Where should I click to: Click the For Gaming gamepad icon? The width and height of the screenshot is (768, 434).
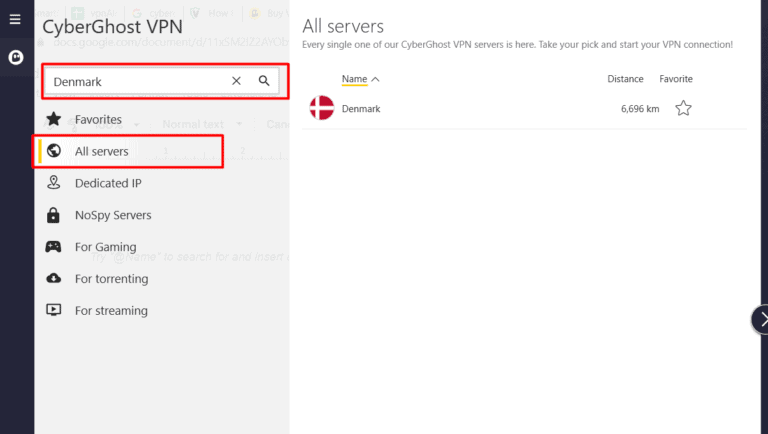54,247
